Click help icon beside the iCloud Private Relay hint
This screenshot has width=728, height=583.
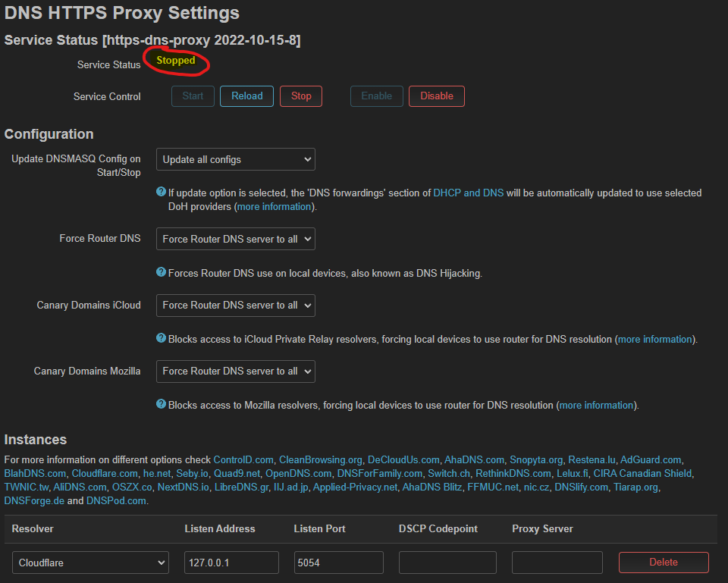(x=161, y=338)
